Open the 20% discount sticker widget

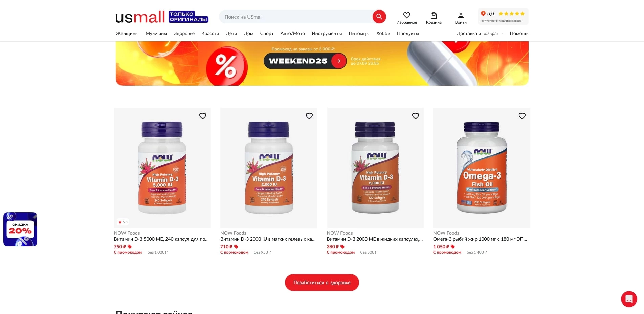(20, 229)
